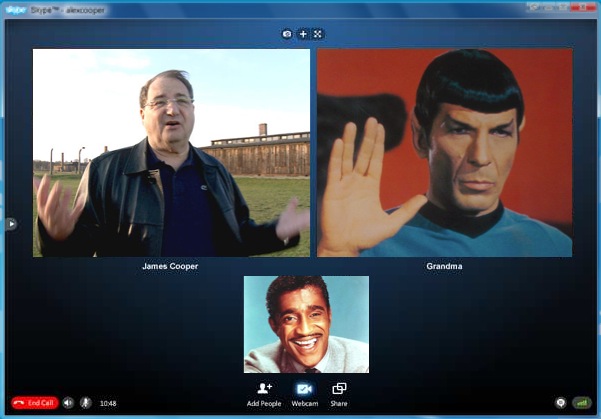Click the call duration timer
The height and width of the screenshot is (419, 601).
pos(108,404)
